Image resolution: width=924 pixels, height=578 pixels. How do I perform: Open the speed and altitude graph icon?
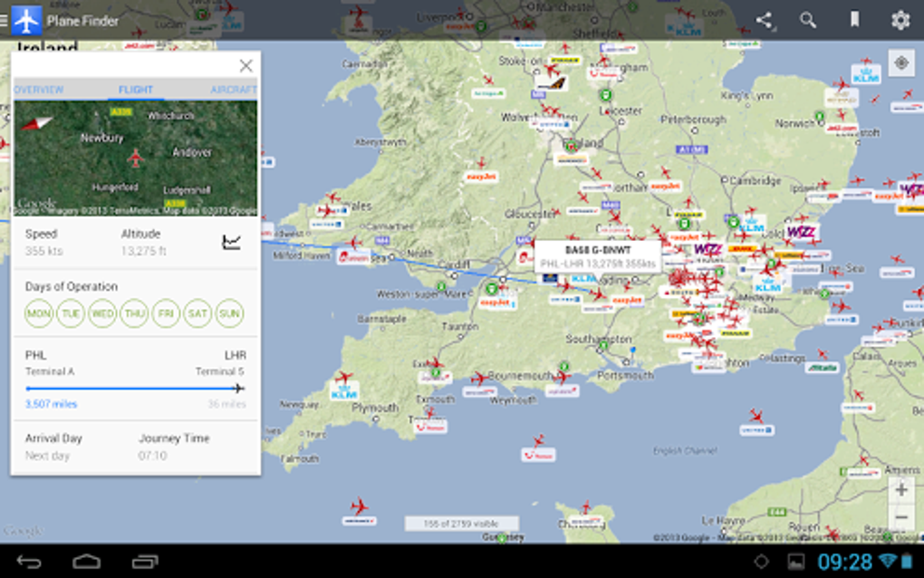click(232, 242)
